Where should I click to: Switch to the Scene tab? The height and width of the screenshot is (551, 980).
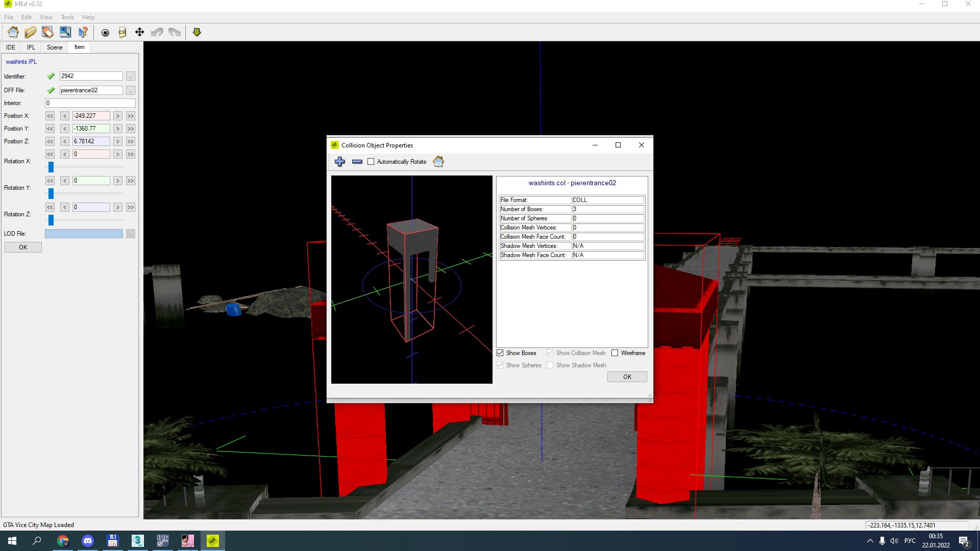[54, 47]
